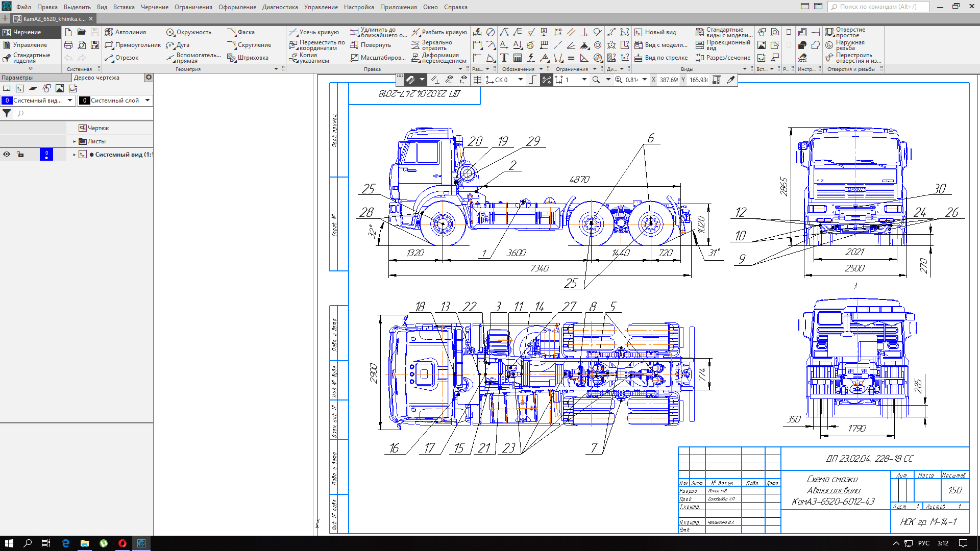The image size is (980, 551).
Task: Click the Стандартные изделия button
Action: (28, 58)
